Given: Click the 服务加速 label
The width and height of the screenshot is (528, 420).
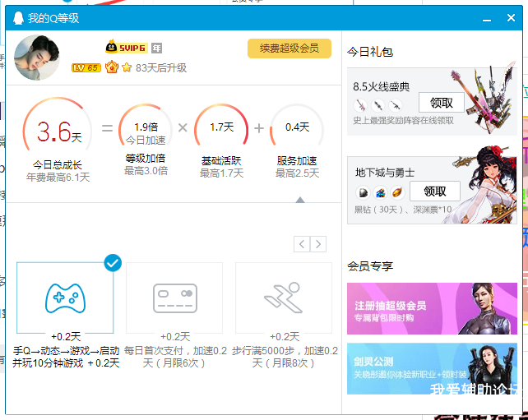Looking at the screenshot, I should 297,161.
